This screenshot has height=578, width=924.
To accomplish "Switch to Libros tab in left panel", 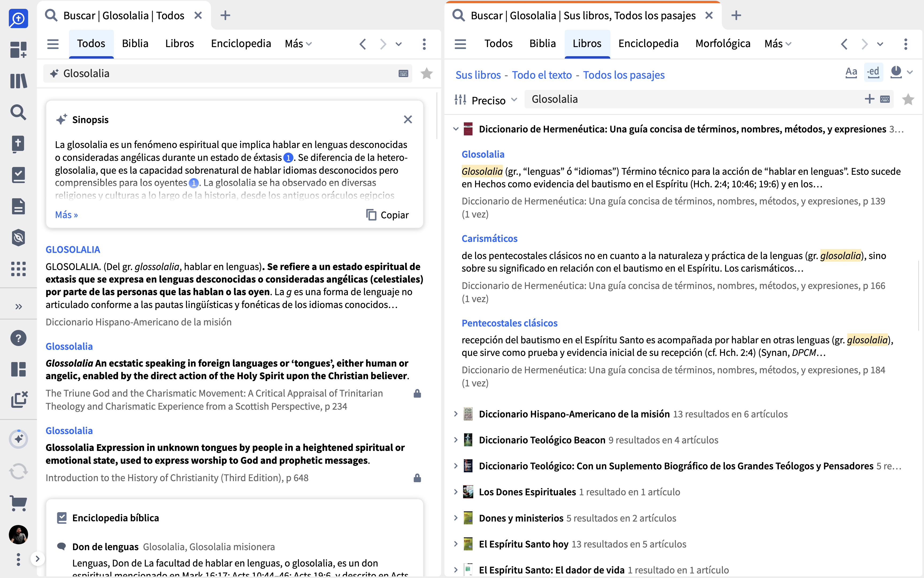I will click(179, 44).
